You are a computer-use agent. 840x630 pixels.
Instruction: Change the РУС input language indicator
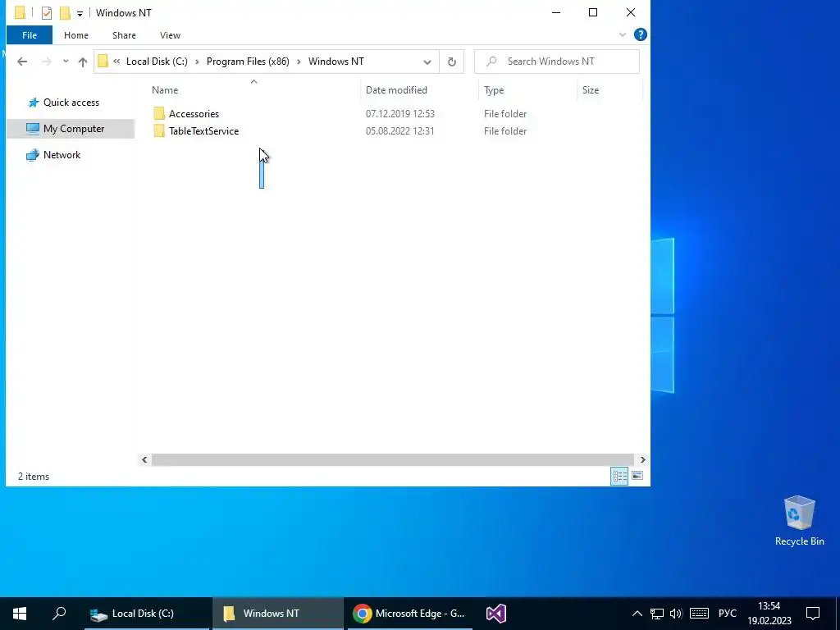pos(728,614)
